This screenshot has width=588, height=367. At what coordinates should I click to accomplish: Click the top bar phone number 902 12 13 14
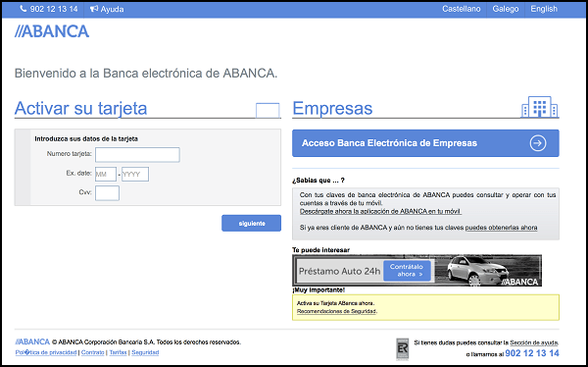point(54,9)
